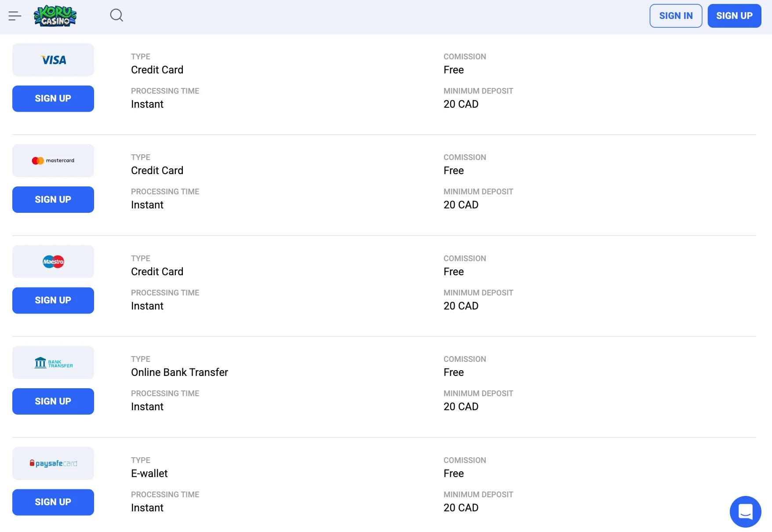Click '20 CAD' in the Mastercard row

coord(461,205)
